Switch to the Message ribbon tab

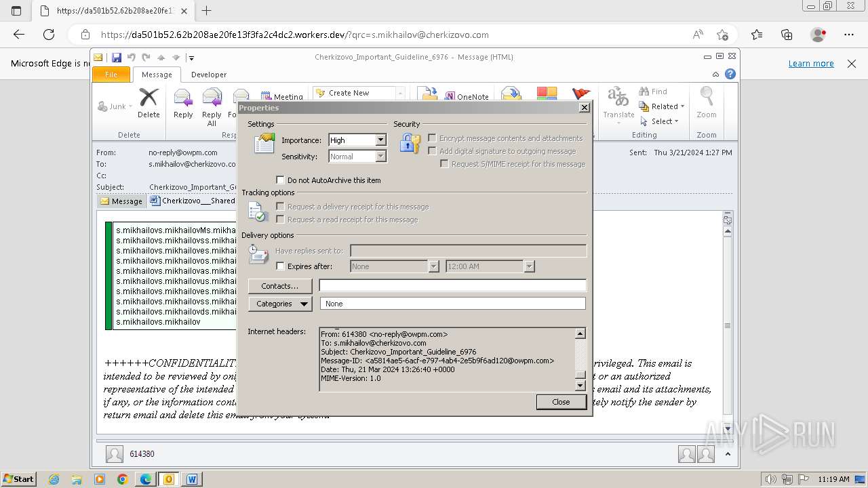click(157, 75)
